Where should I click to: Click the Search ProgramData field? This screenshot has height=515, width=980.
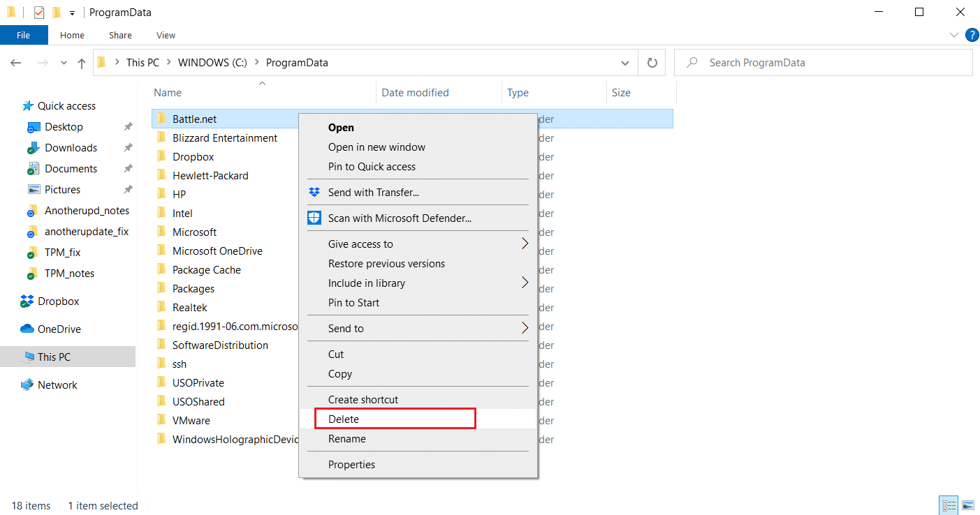click(x=823, y=63)
